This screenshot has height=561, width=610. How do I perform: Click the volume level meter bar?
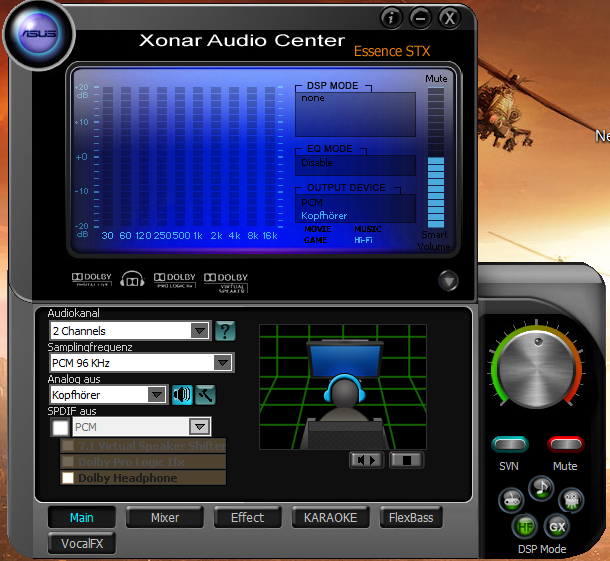[x=436, y=158]
